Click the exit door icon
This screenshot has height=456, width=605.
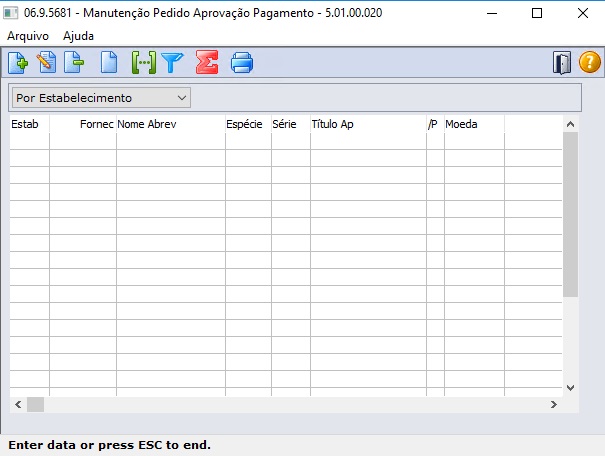click(x=561, y=62)
